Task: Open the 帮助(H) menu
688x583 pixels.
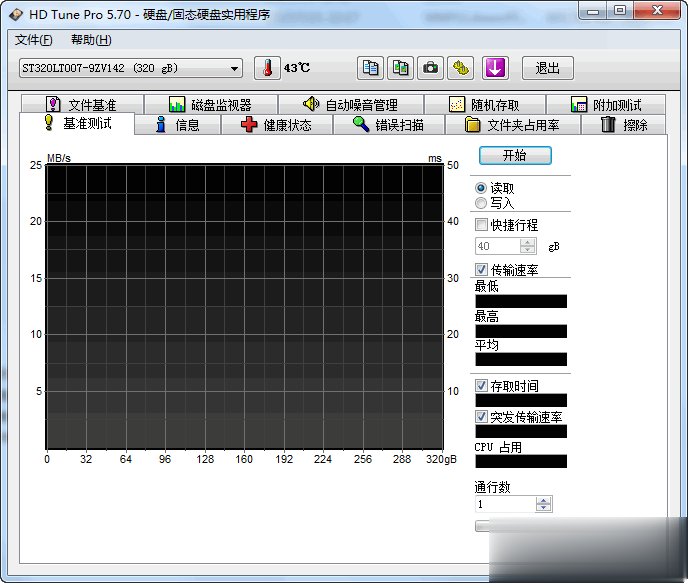Action: [91, 40]
